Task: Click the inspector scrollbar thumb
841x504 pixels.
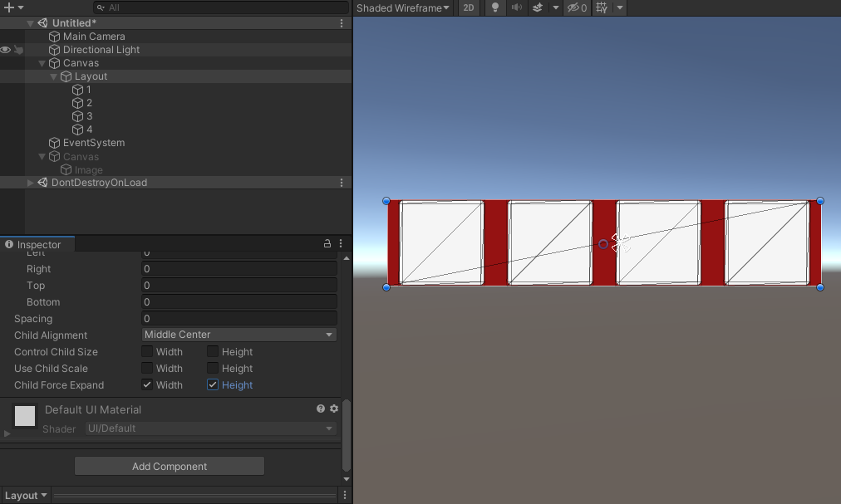Action: tap(347, 435)
